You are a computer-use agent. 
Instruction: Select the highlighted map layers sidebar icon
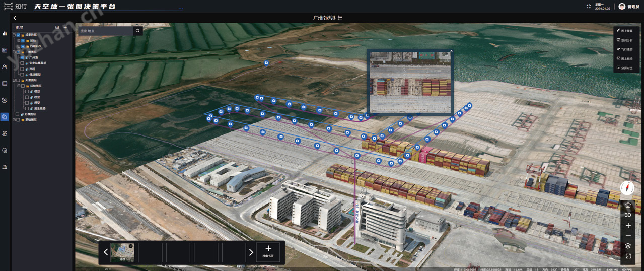[5, 116]
